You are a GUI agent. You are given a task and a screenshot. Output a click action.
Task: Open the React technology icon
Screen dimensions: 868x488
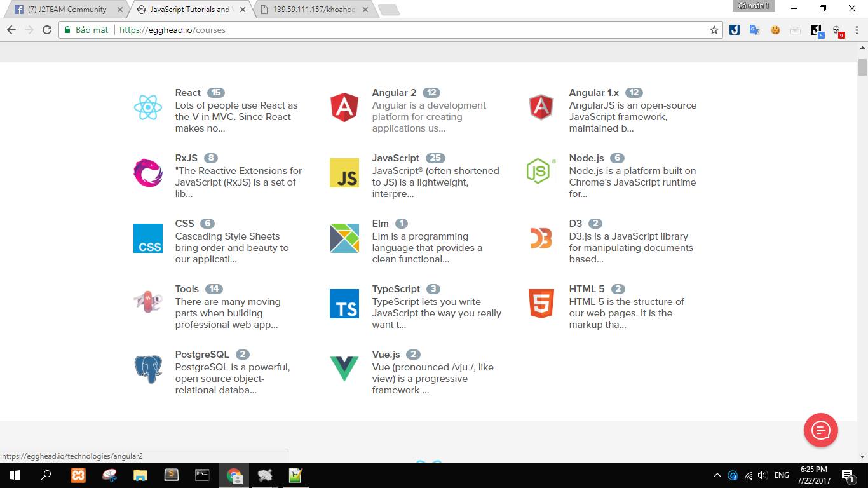tap(148, 107)
